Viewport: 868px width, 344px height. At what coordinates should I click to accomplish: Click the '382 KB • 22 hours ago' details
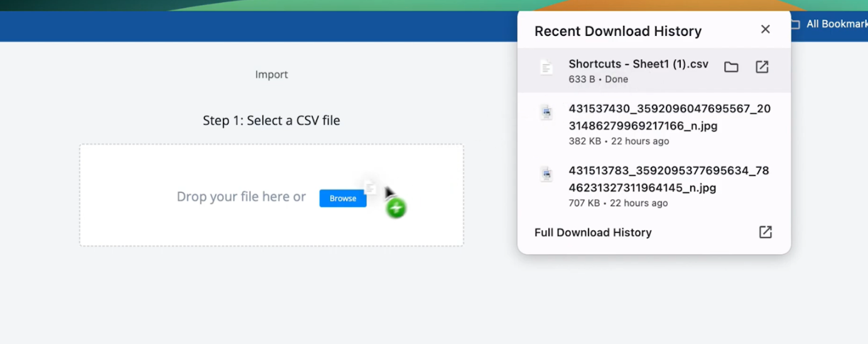coord(618,141)
